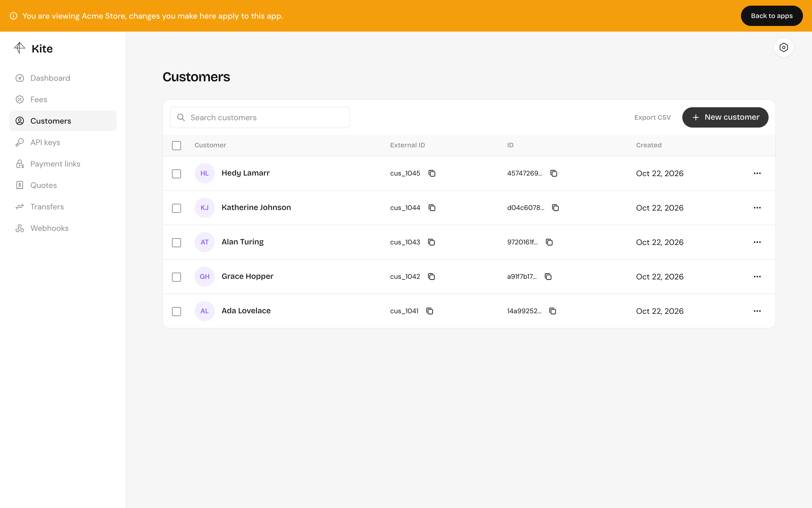
Task: Open the more-actions menu for Grace Hopper
Action: 757,277
